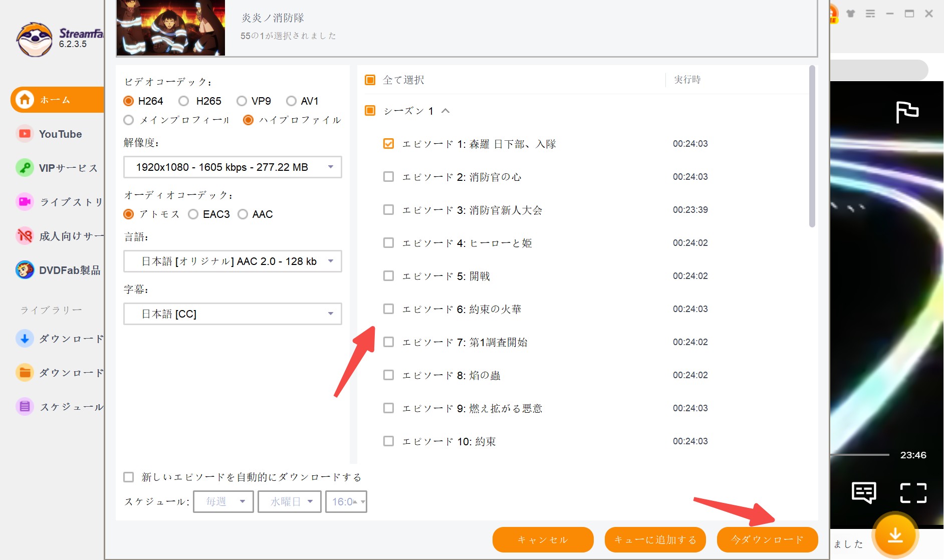Toggle the シーズン 1 checkbox

(x=370, y=111)
